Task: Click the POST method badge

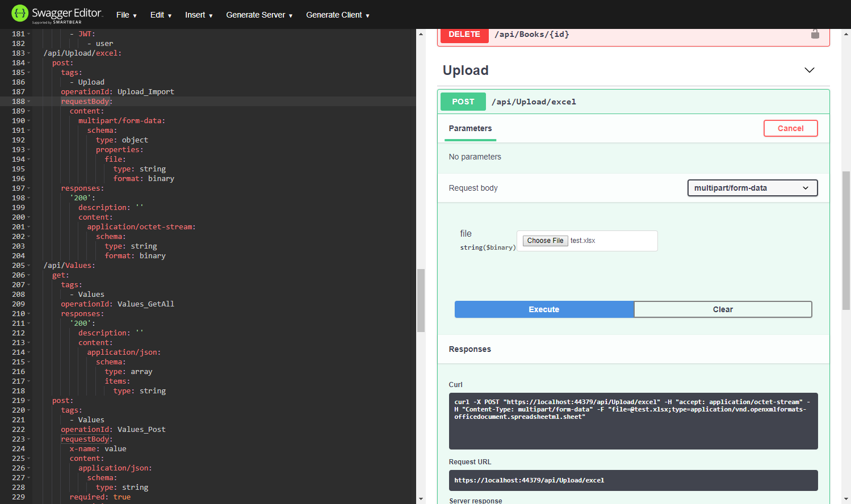Action: 463,102
